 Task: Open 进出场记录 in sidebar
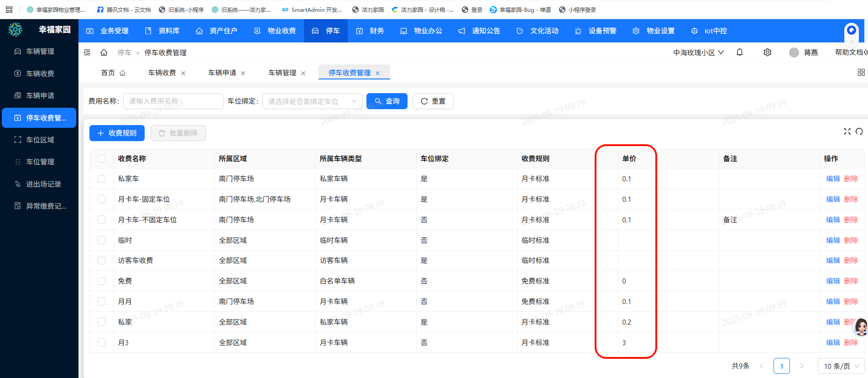(39, 184)
